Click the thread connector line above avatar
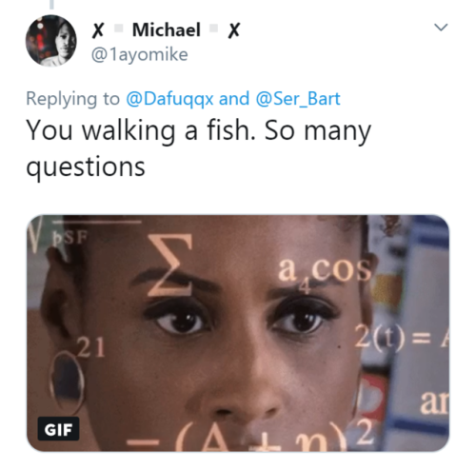This screenshot has width=476, height=469. pyautogui.click(x=51, y=4)
